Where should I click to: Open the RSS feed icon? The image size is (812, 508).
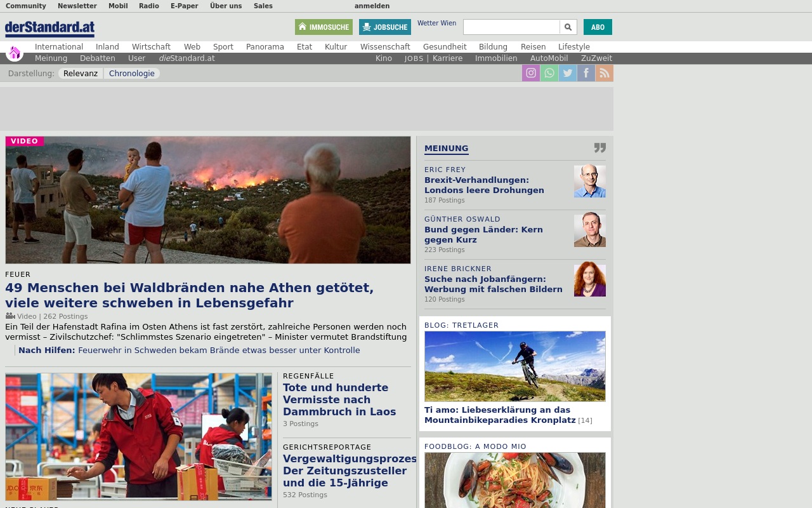click(605, 73)
